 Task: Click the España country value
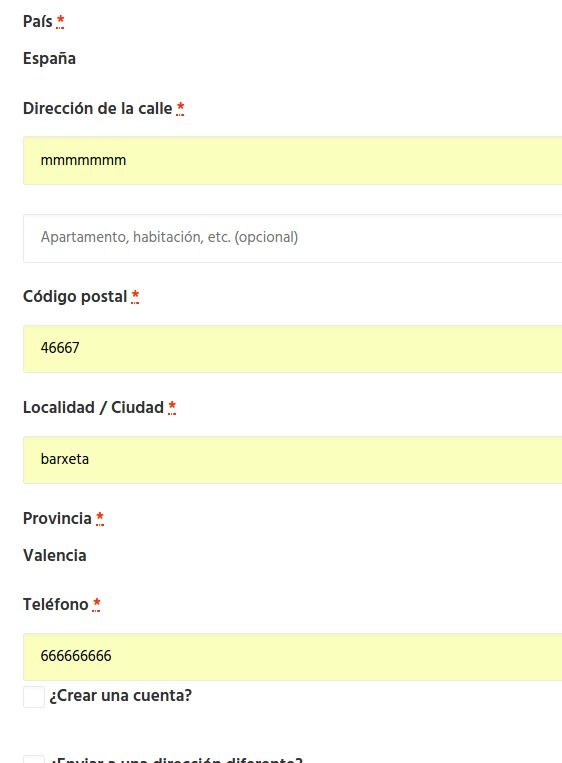click(49, 59)
